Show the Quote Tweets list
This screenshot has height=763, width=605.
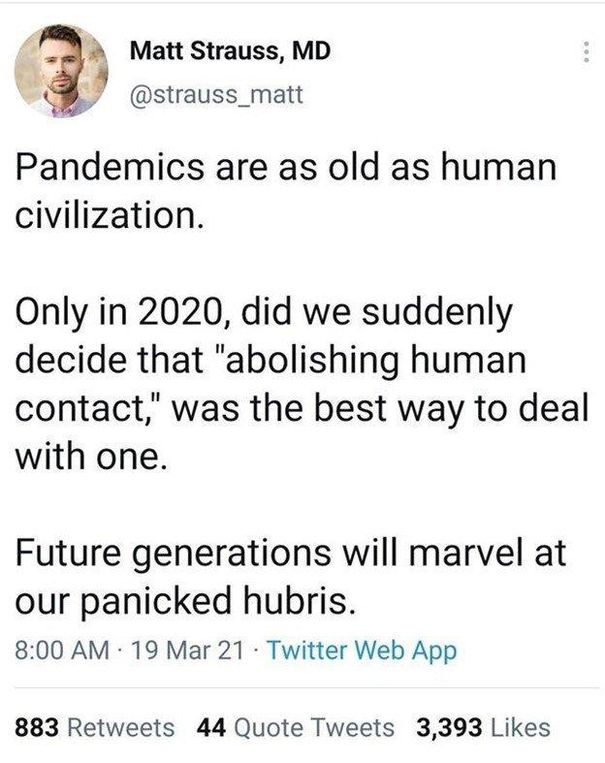[311, 727]
